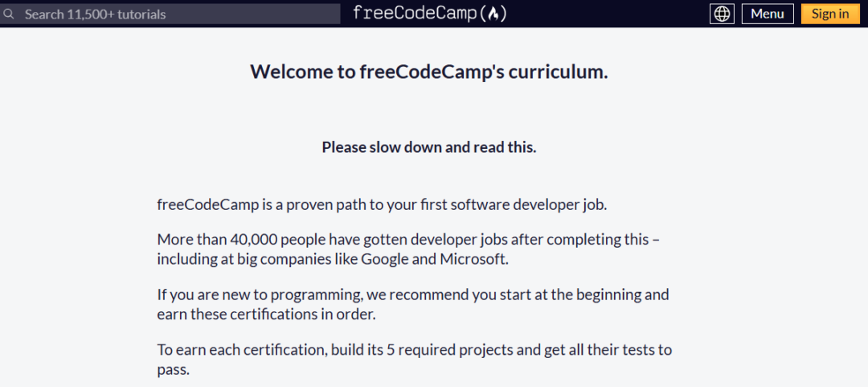Image resolution: width=868 pixels, height=387 pixels.
Task: Focus the Search 11,500+ tutorials field
Action: tap(170, 14)
